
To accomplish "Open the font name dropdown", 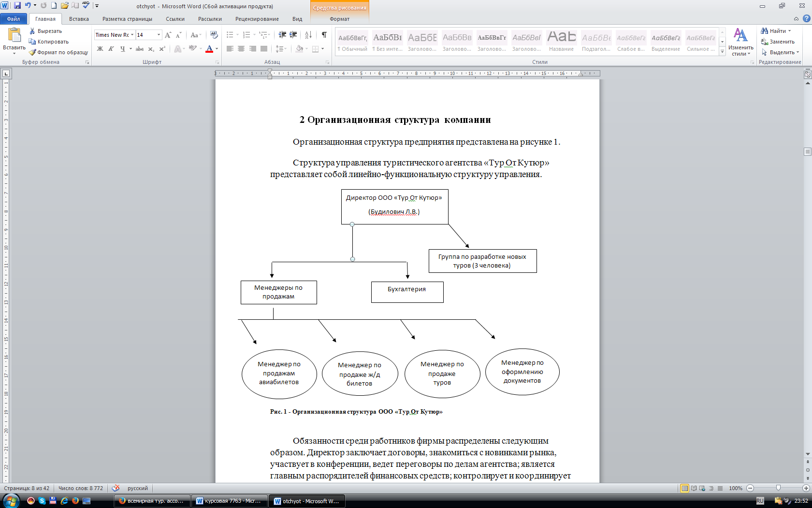I will click(x=132, y=35).
